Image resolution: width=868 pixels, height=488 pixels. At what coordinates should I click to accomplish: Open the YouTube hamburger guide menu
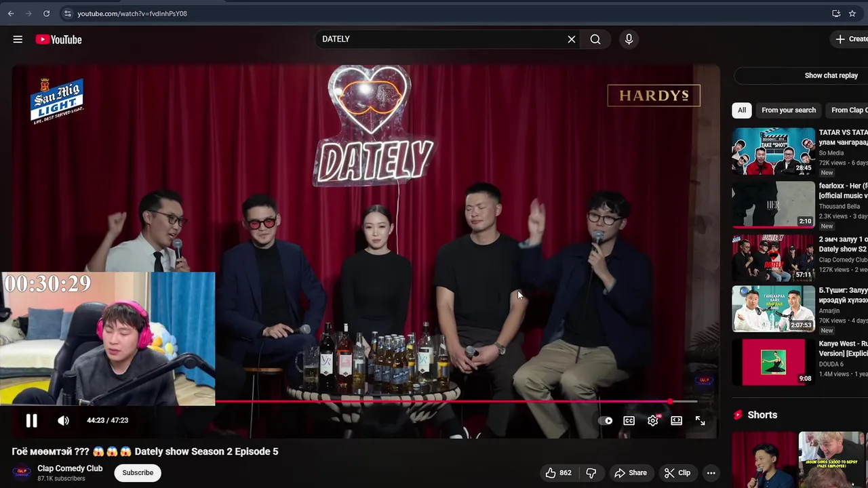(18, 39)
